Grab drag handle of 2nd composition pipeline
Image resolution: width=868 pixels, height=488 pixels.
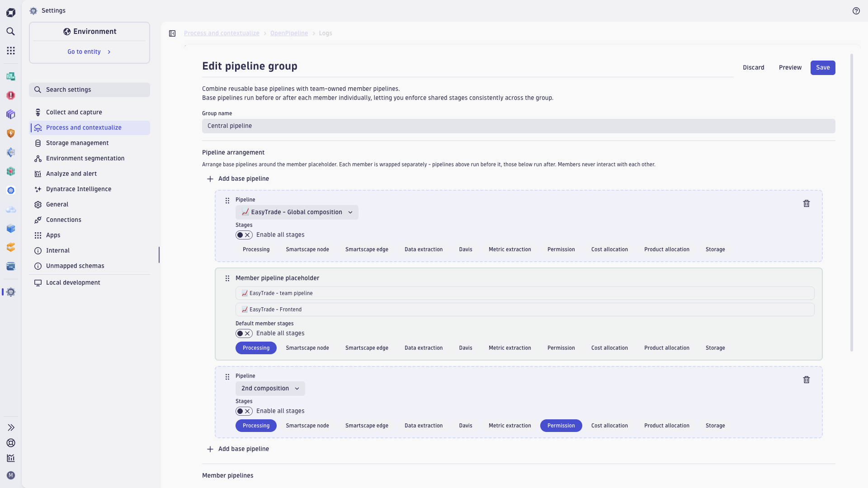click(227, 377)
